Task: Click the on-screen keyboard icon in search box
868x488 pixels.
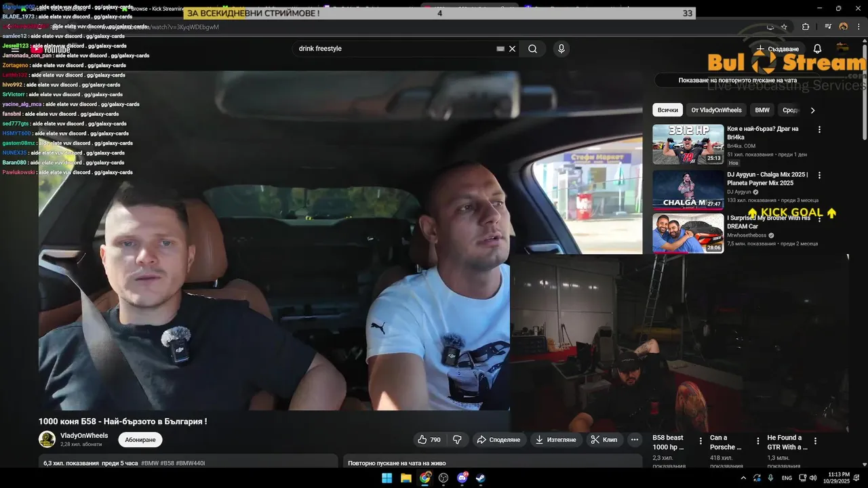Action: click(500, 49)
